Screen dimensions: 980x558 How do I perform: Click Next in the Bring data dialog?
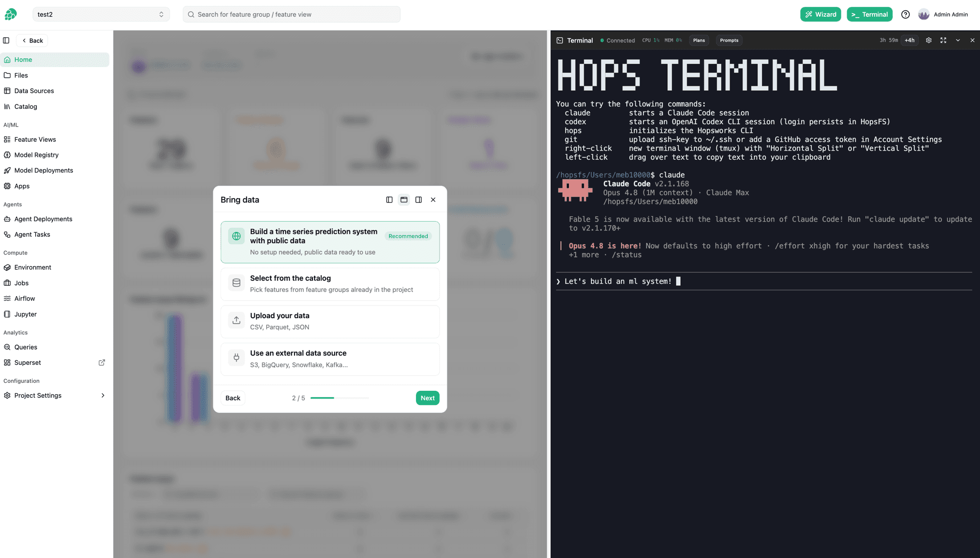[x=427, y=398]
